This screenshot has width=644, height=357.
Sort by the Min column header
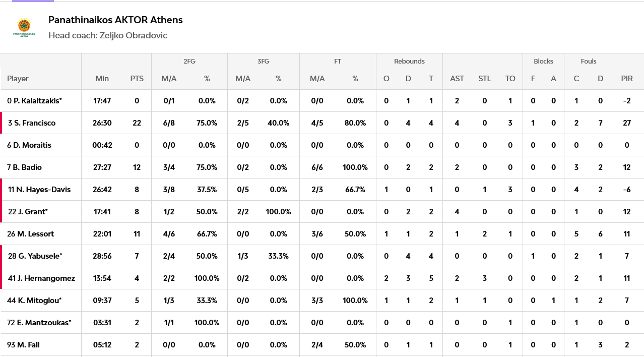tap(102, 79)
